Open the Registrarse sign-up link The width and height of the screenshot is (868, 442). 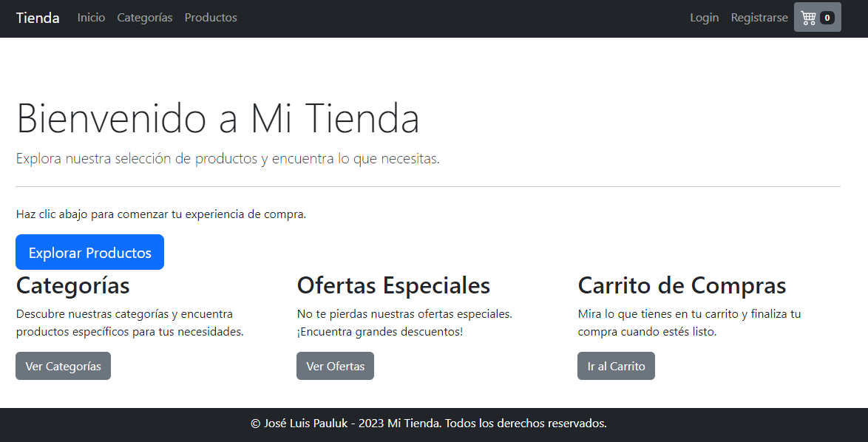click(x=759, y=18)
